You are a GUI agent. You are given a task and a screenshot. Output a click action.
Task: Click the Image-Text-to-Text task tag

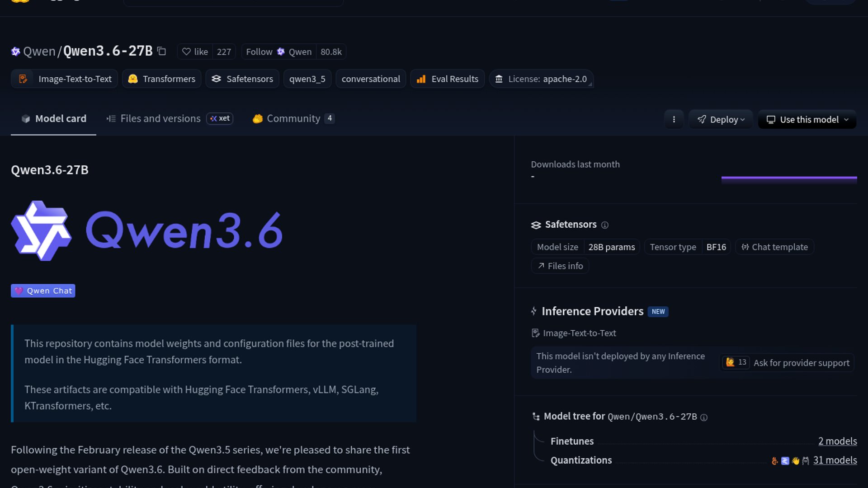point(65,79)
